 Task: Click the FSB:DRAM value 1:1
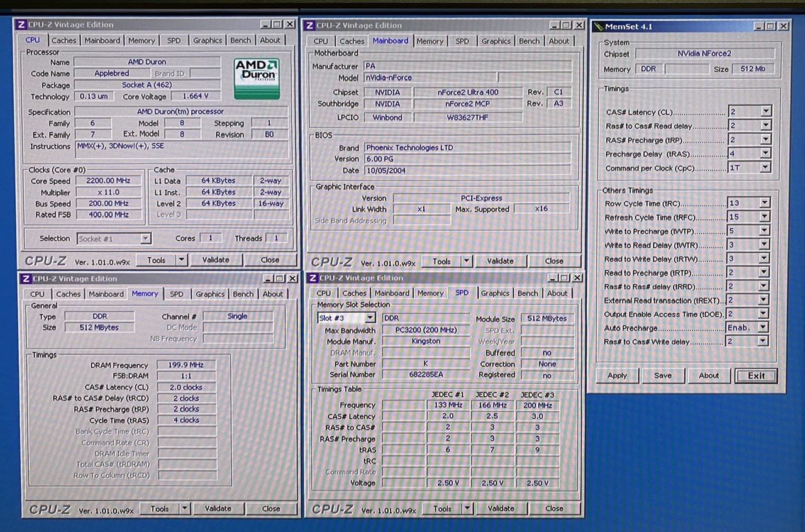pyautogui.click(x=186, y=376)
